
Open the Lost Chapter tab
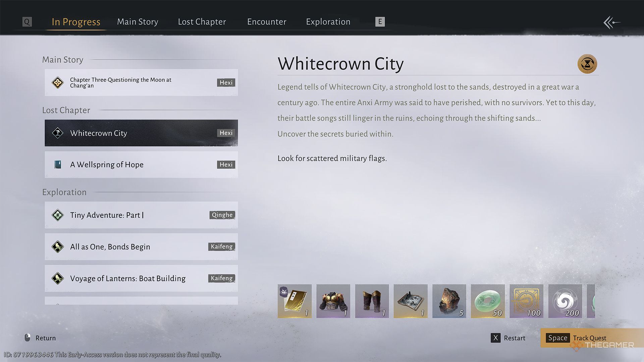pyautogui.click(x=202, y=22)
